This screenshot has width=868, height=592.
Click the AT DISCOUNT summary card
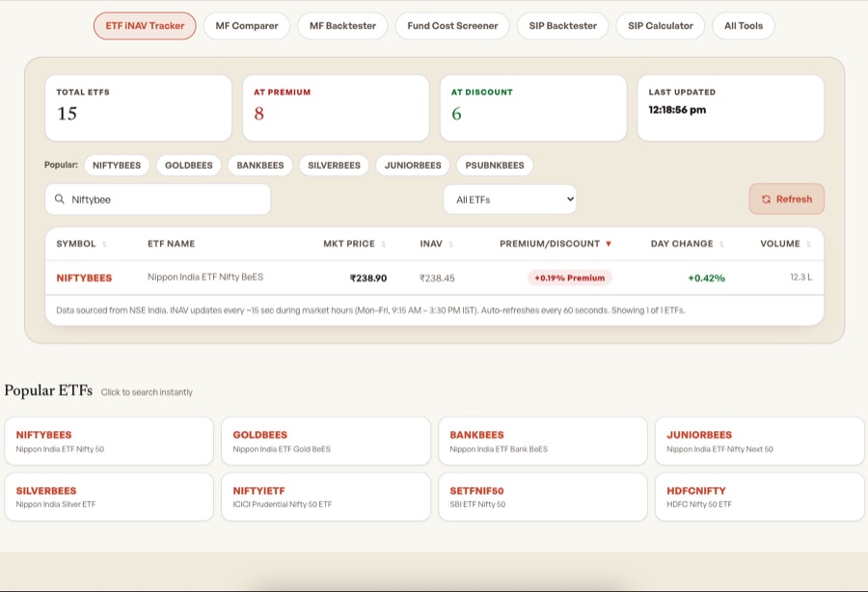(x=533, y=108)
